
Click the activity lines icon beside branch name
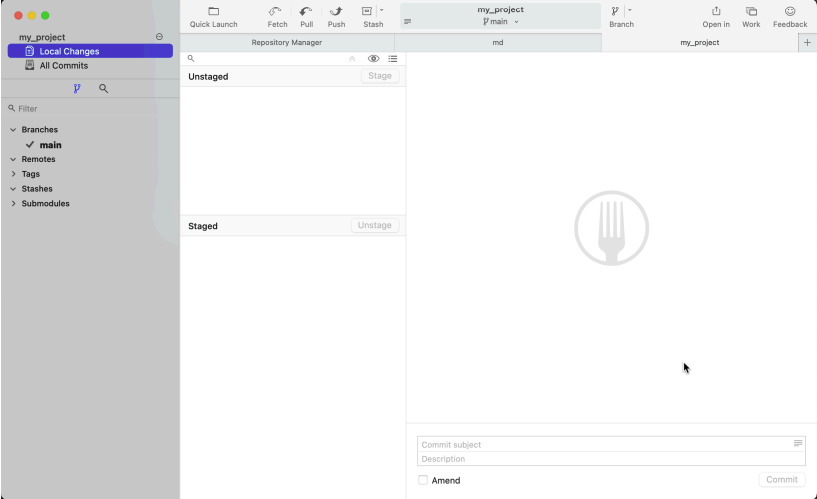click(x=407, y=22)
